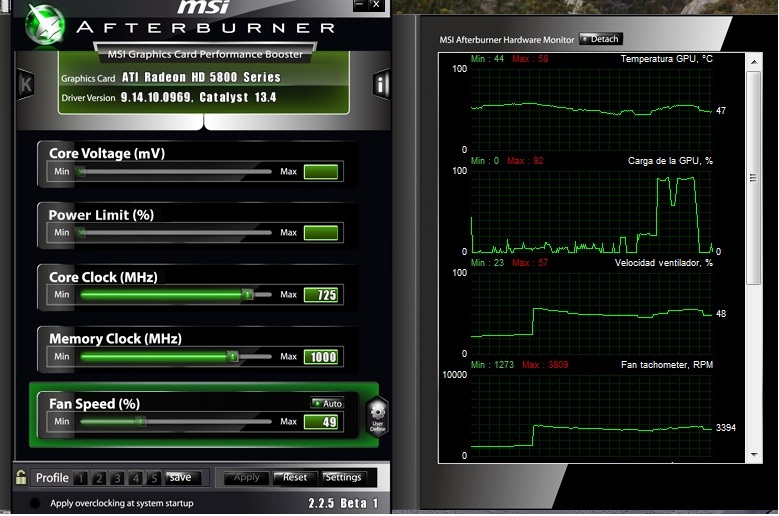779x516 pixels.
Task: Click the Reset button
Action: [295, 477]
